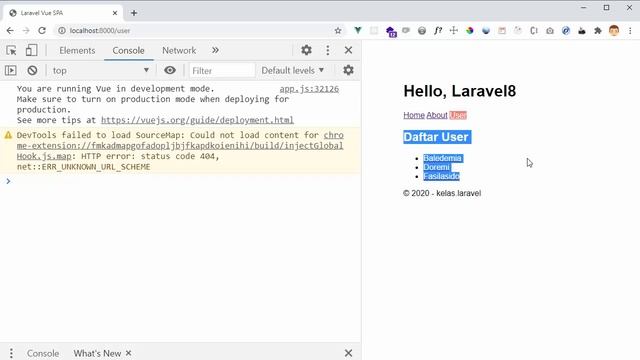
Task: Go to the Home link
Action: (414, 115)
